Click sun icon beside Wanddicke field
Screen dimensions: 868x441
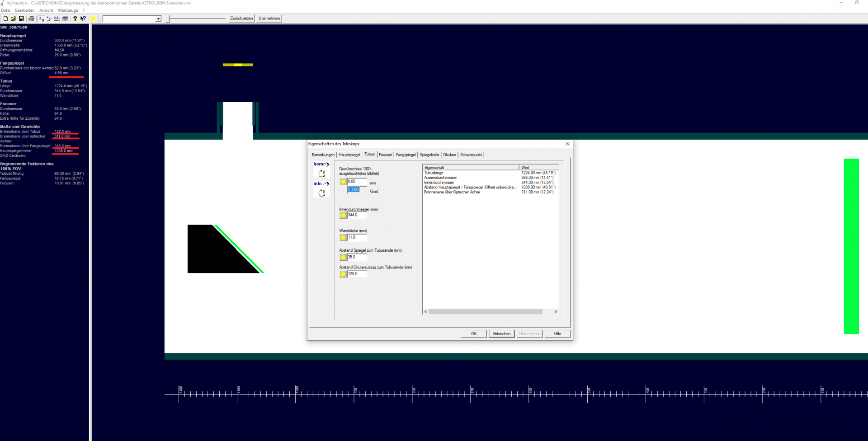[343, 237]
